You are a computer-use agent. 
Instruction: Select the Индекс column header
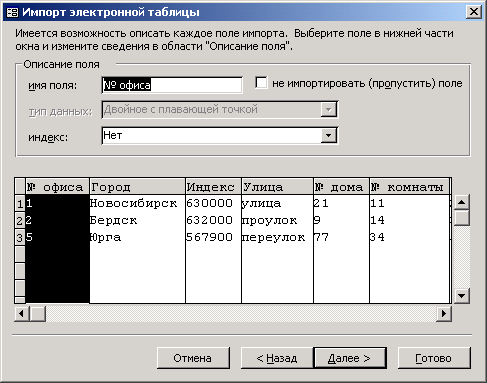pyautogui.click(x=213, y=187)
